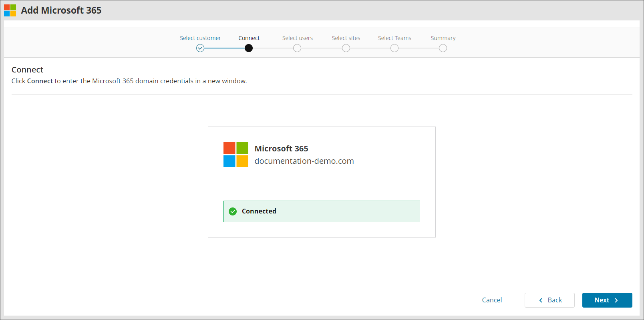
Task: Click the completed checkmark circle under Select customer
Action: (x=200, y=48)
